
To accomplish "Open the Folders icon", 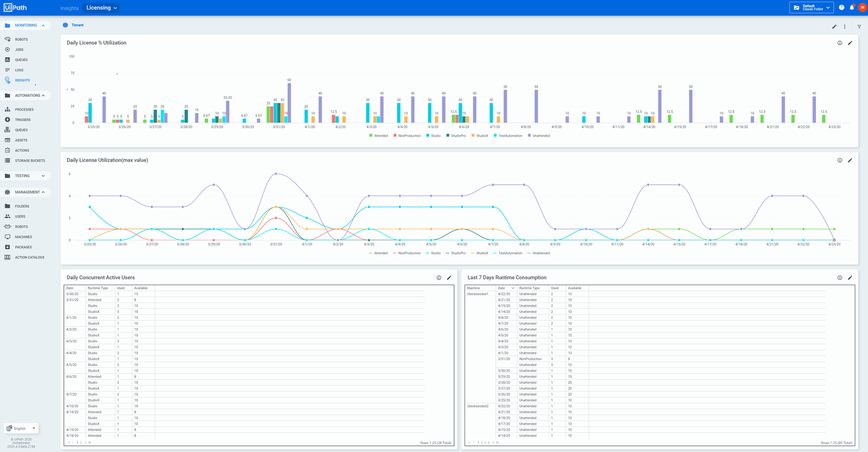I will coord(7,206).
